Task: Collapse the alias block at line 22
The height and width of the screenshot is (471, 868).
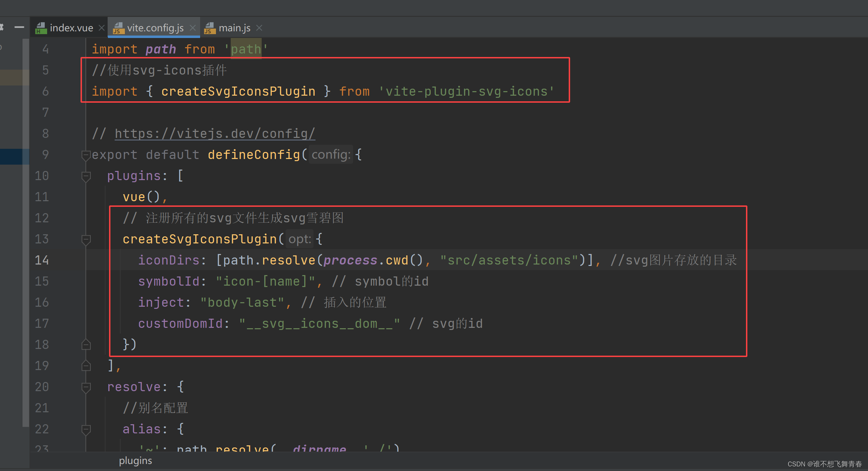Action: (85, 429)
